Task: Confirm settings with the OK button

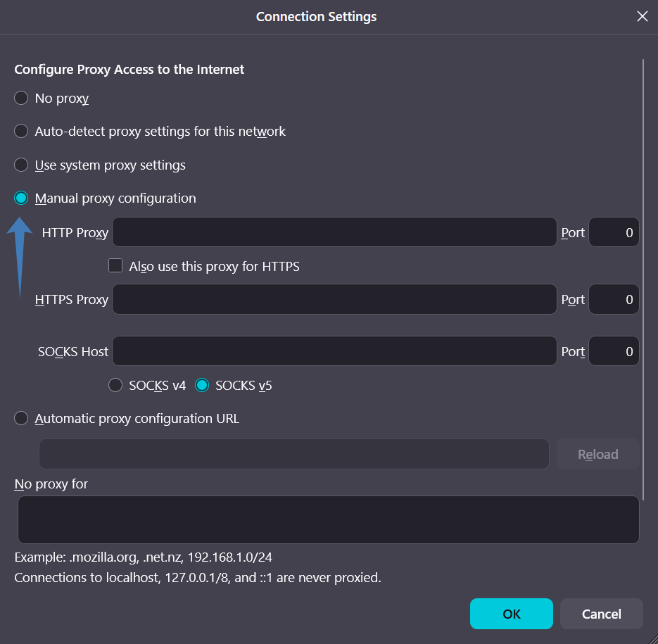Action: tap(511, 614)
